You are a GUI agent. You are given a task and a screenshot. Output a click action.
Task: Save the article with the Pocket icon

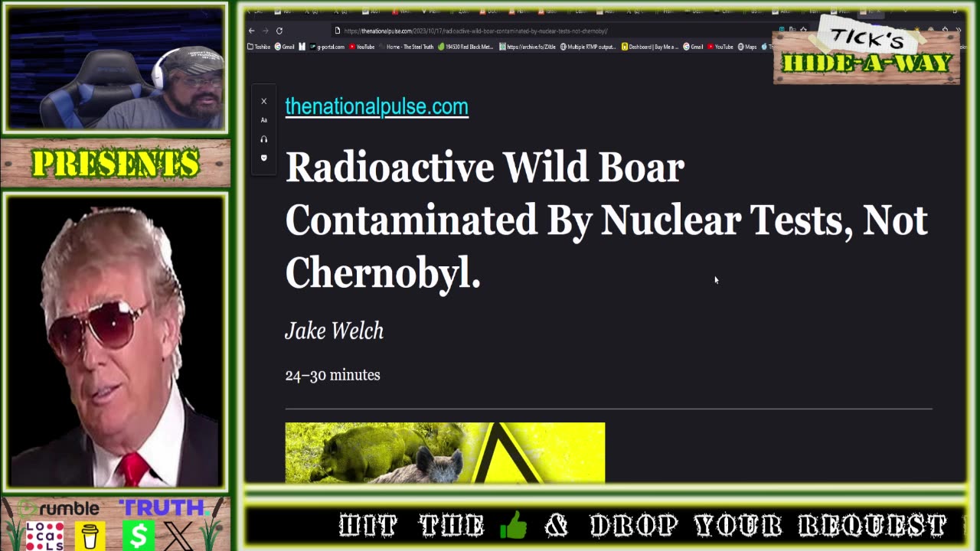point(264,158)
